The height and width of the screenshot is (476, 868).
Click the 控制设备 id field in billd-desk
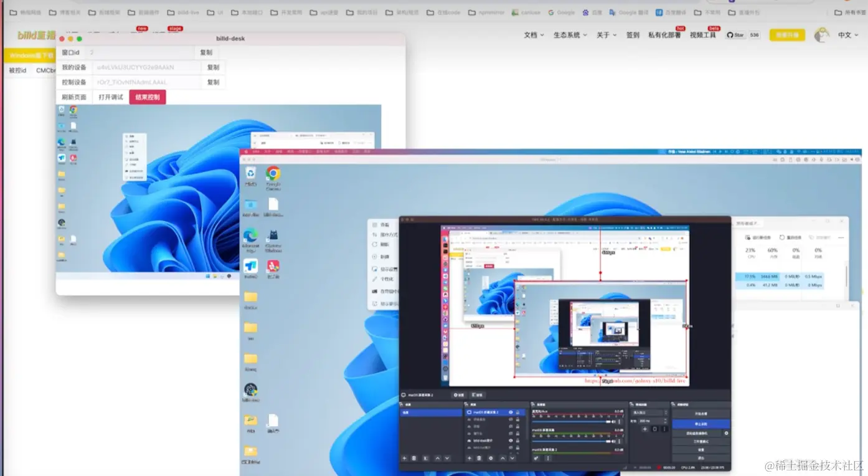(147, 82)
